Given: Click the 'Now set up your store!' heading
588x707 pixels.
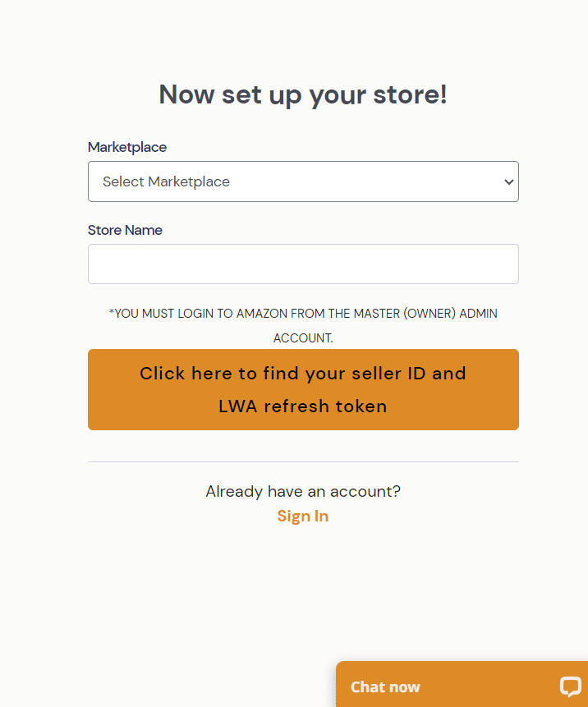Looking at the screenshot, I should coord(303,94).
